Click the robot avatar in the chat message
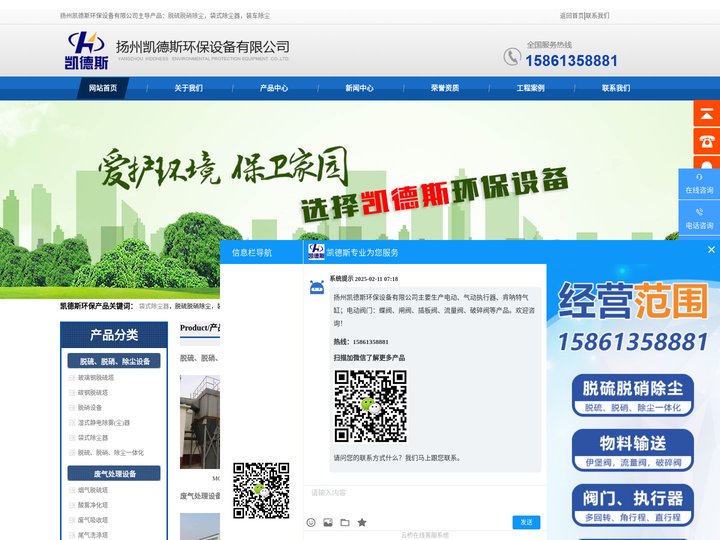This screenshot has height=540, width=720. [x=317, y=287]
